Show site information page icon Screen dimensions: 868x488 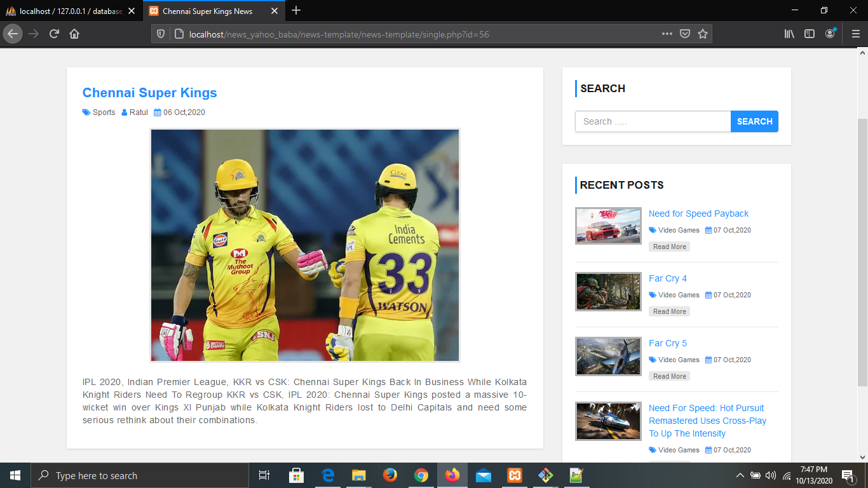tap(178, 34)
